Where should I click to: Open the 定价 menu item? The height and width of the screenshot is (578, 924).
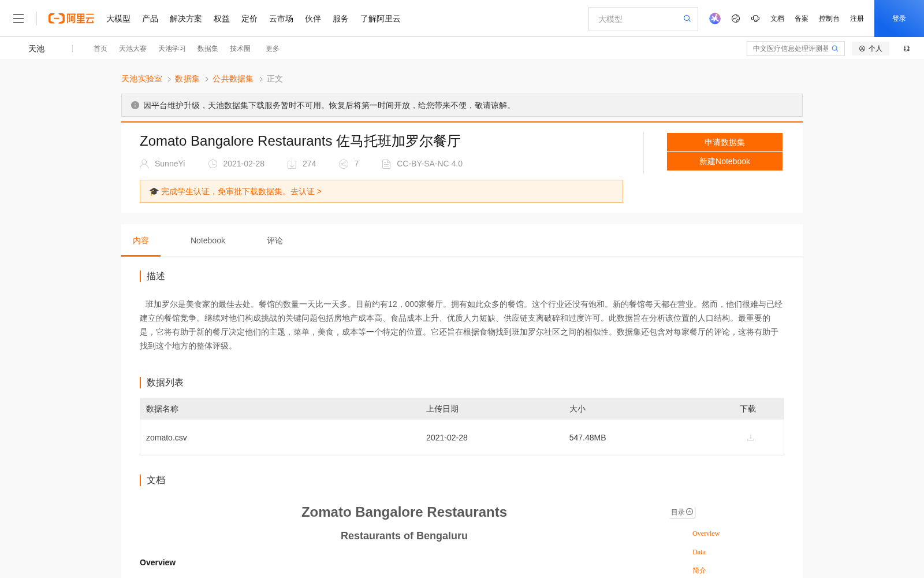click(x=249, y=18)
